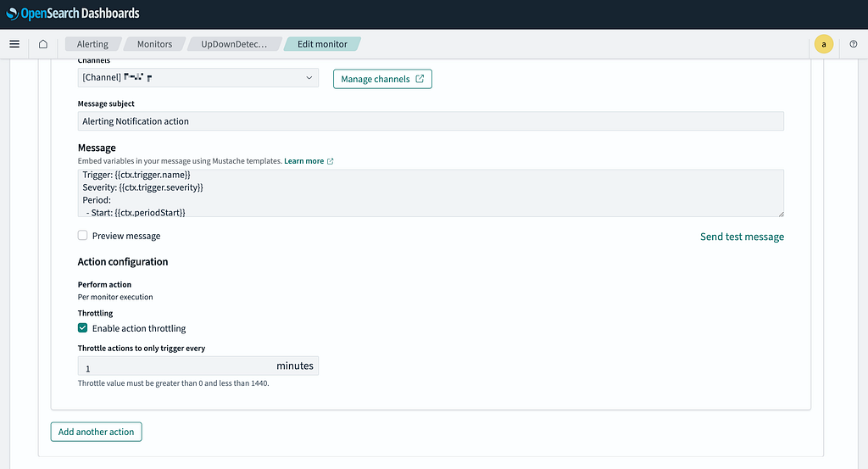
Task: Go to home via house icon
Action: tap(42, 44)
